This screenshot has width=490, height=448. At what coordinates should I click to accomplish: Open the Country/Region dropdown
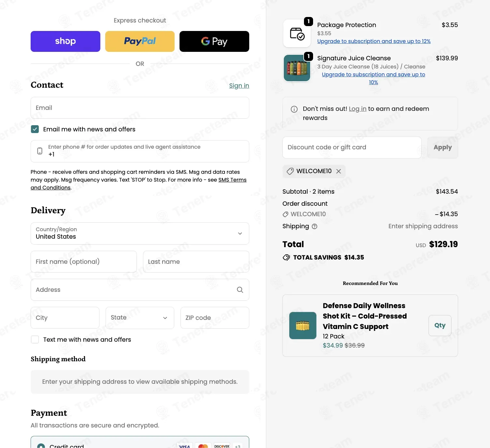pyautogui.click(x=140, y=233)
